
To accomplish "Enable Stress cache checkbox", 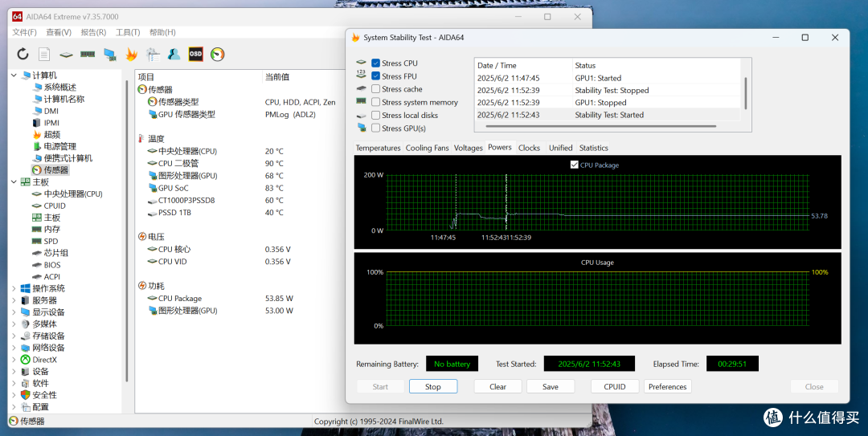I will 376,89.
